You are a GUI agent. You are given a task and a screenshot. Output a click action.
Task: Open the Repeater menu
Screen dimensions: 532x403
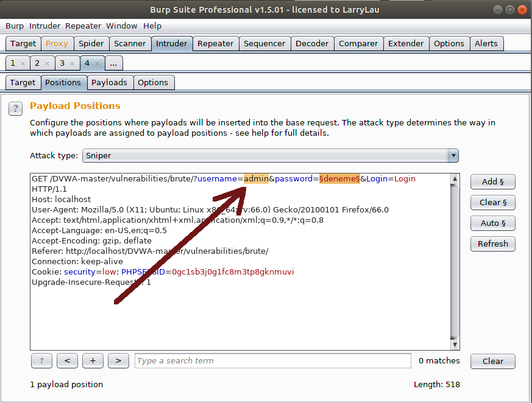click(x=83, y=26)
